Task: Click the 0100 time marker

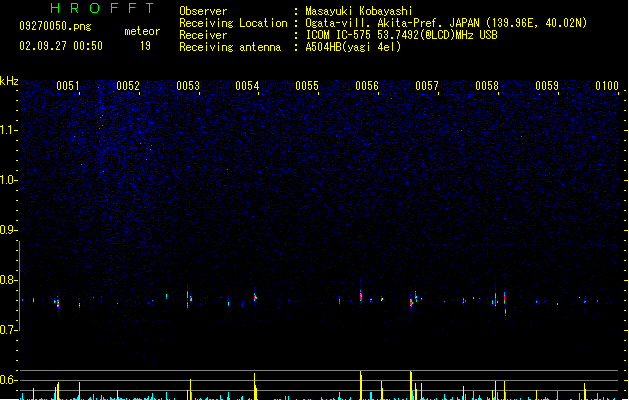Action: (607, 86)
